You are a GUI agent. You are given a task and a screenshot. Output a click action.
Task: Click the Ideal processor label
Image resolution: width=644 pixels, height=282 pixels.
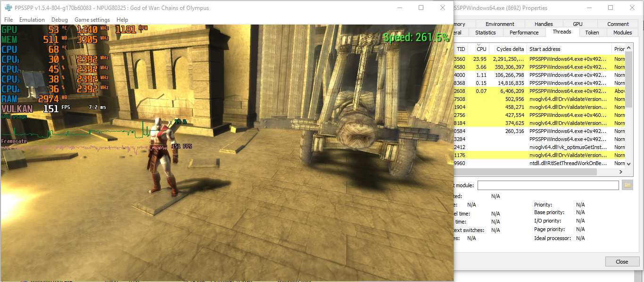pyautogui.click(x=553, y=238)
